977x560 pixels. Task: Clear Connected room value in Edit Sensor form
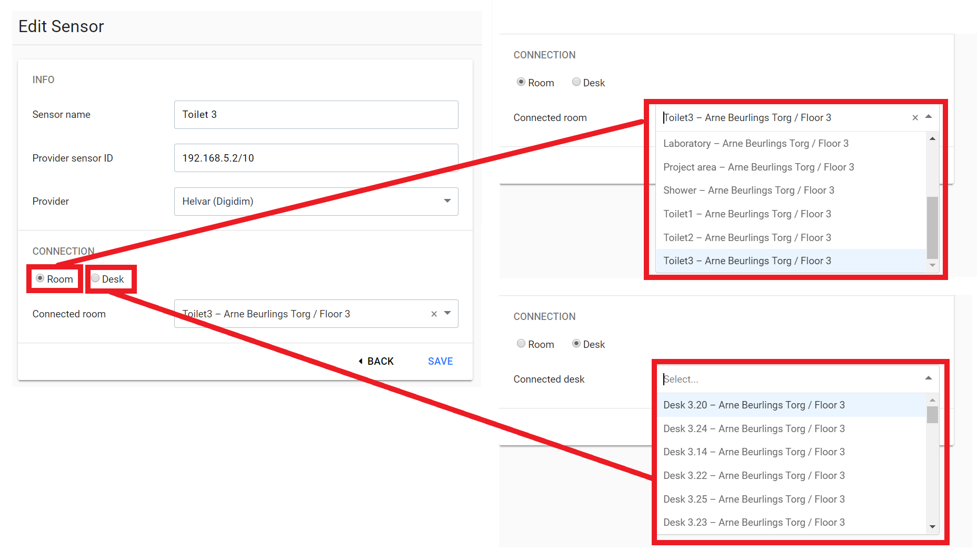(x=434, y=314)
